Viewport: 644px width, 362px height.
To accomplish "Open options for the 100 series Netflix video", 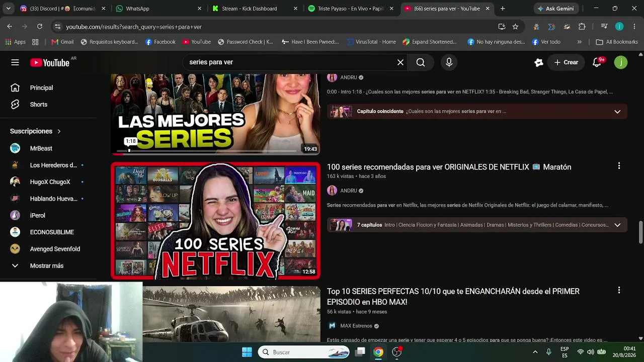I will pyautogui.click(x=619, y=166).
